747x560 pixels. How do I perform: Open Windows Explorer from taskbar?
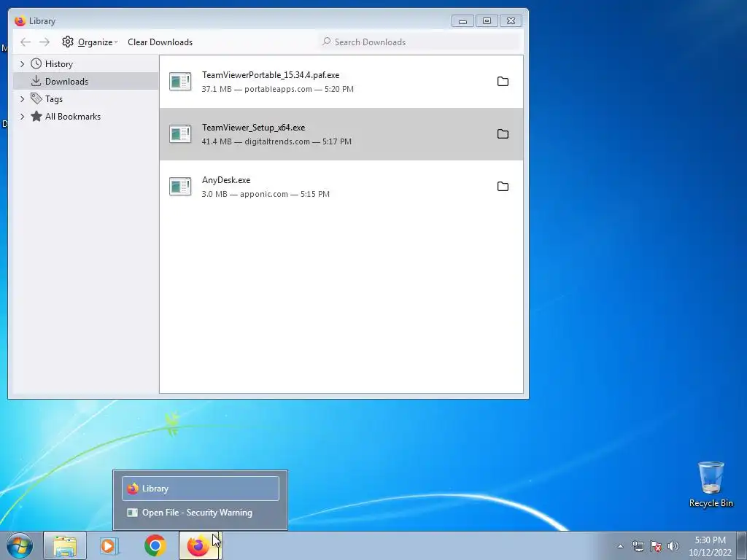coord(65,545)
